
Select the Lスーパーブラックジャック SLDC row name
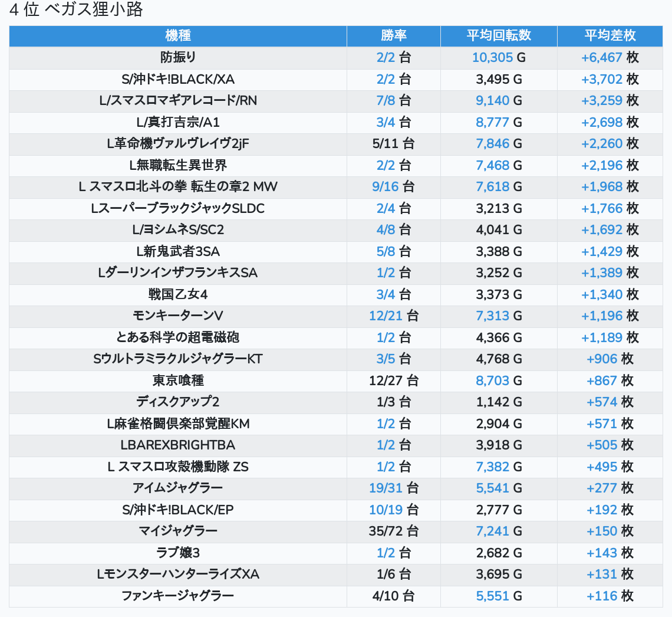[177, 209]
